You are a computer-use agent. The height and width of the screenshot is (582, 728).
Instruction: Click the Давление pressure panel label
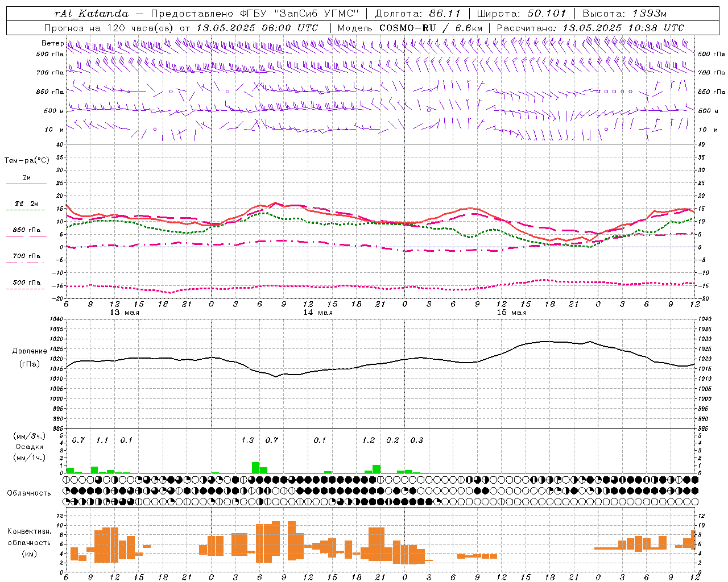(x=30, y=351)
